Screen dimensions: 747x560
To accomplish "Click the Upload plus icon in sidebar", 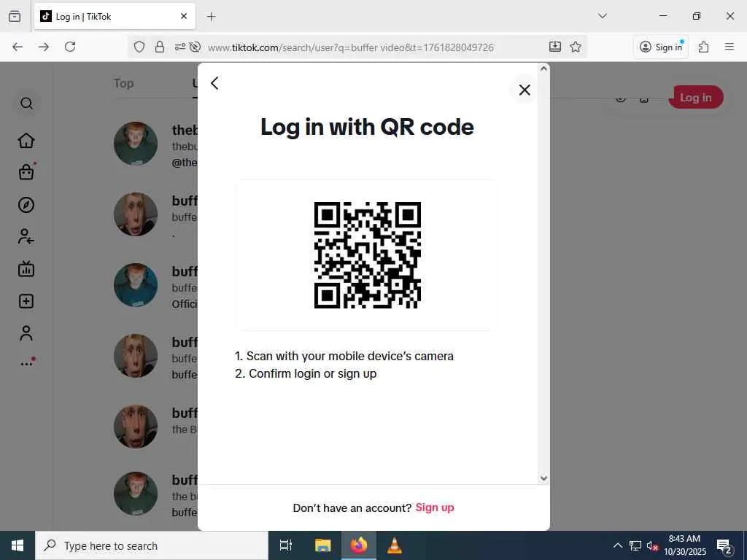I will [26, 301].
